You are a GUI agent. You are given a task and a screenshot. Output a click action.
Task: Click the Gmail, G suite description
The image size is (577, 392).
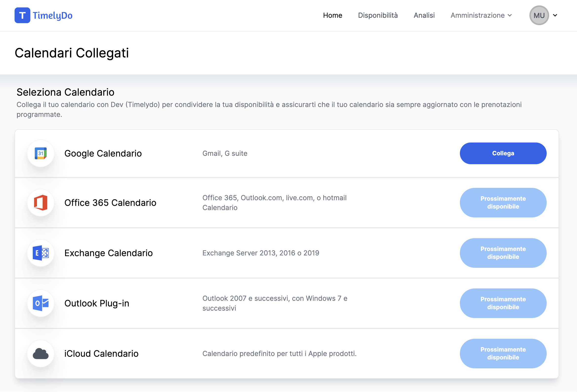[x=225, y=153]
